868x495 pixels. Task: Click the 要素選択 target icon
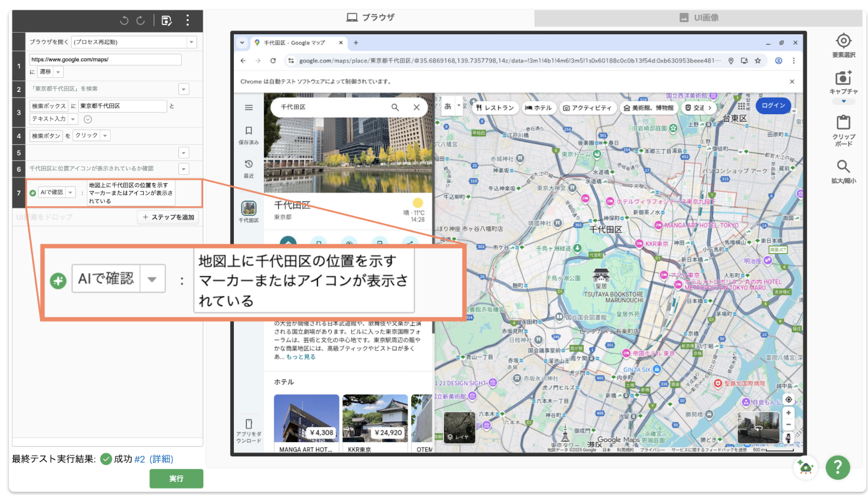tap(844, 41)
